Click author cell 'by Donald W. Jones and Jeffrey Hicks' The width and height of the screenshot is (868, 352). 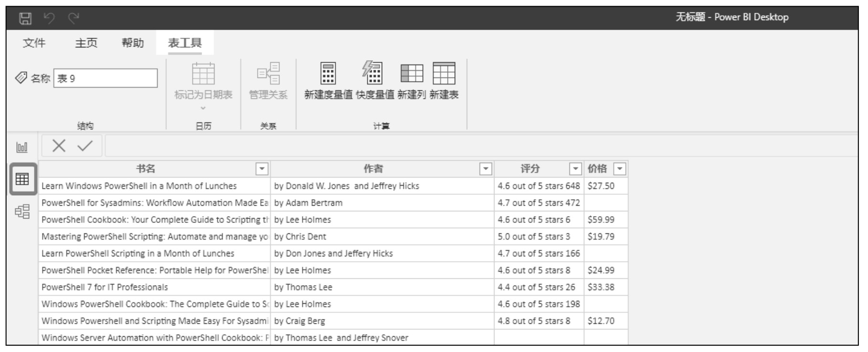coord(382,186)
